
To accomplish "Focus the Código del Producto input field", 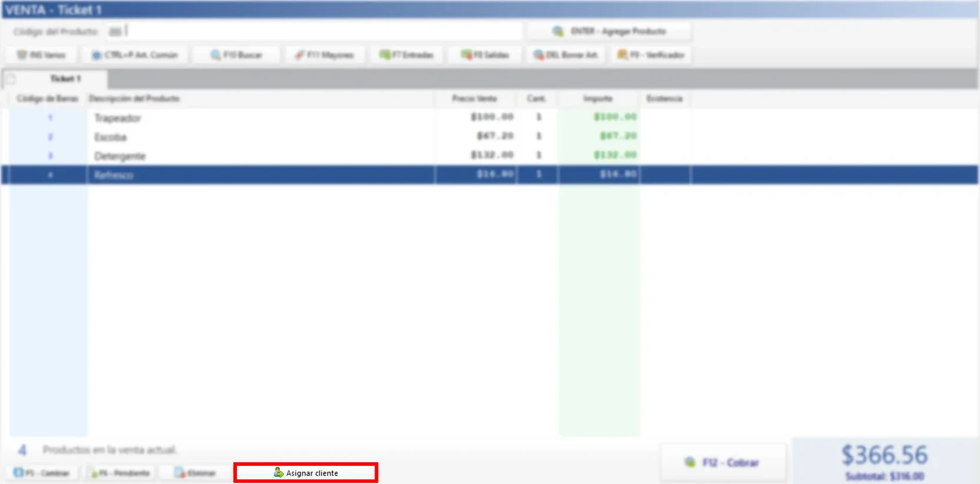I will (323, 31).
